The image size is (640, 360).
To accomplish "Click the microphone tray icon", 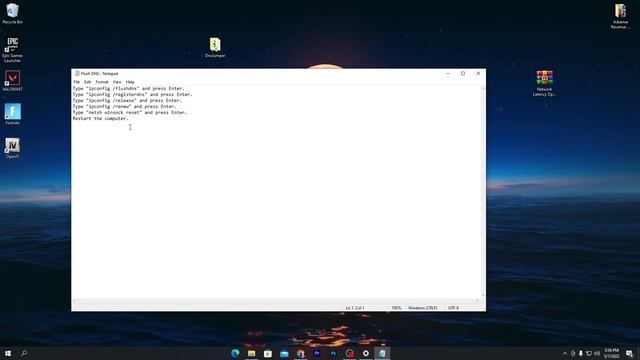I will 581,353.
